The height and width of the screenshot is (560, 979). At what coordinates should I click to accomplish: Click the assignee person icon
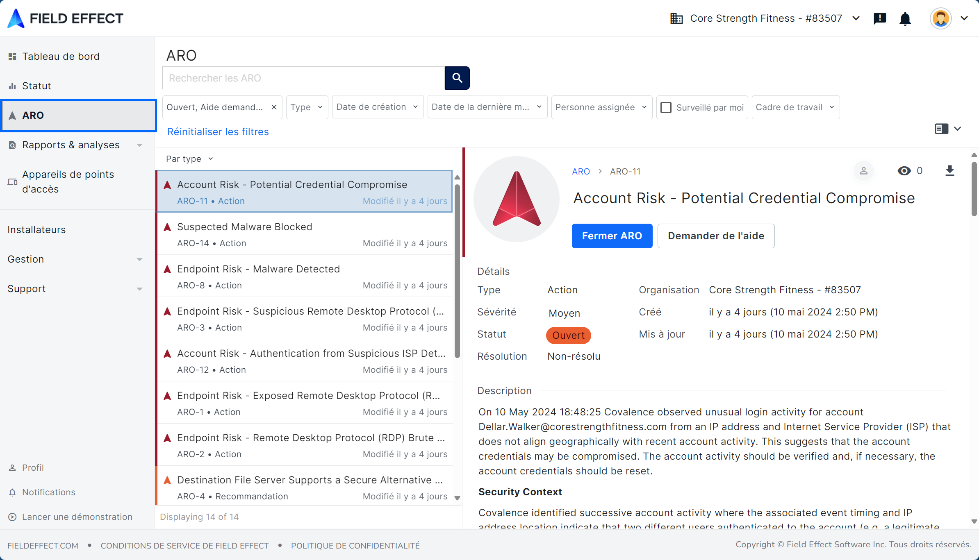pyautogui.click(x=863, y=171)
